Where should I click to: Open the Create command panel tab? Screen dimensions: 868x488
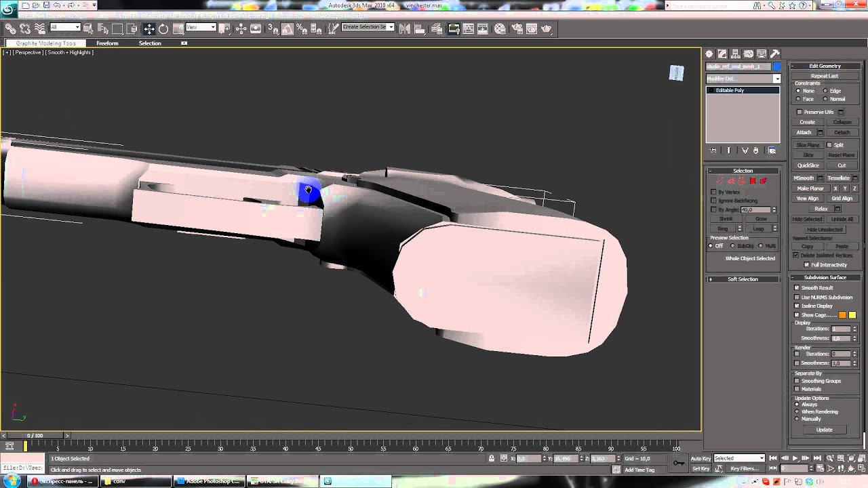click(709, 54)
